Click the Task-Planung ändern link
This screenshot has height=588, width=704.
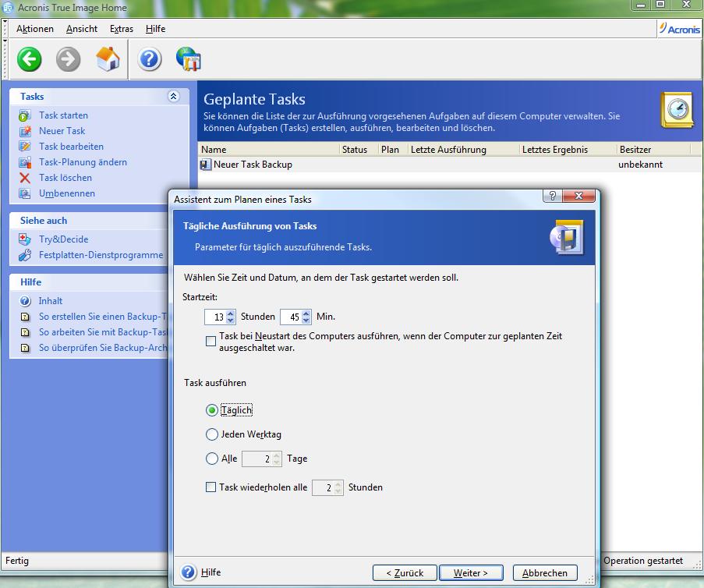tap(83, 162)
